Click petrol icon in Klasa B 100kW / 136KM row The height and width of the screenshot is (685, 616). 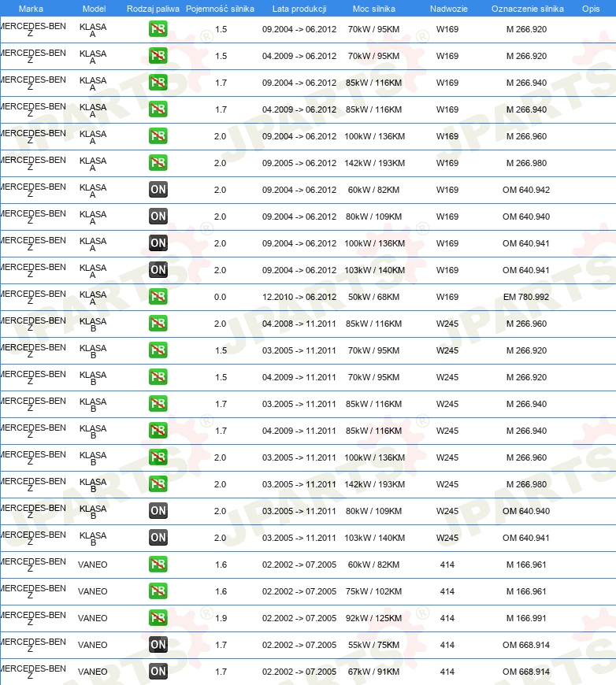[x=158, y=457]
